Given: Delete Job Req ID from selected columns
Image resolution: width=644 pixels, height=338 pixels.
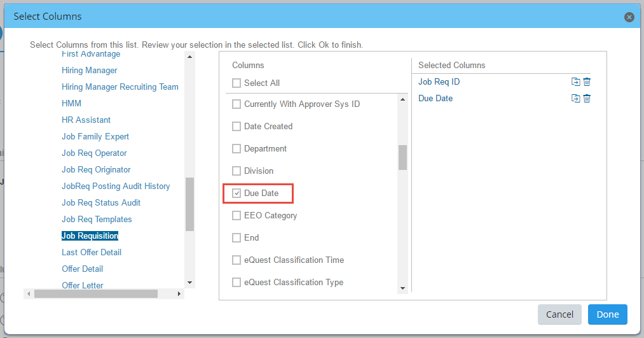Looking at the screenshot, I should pyautogui.click(x=587, y=82).
